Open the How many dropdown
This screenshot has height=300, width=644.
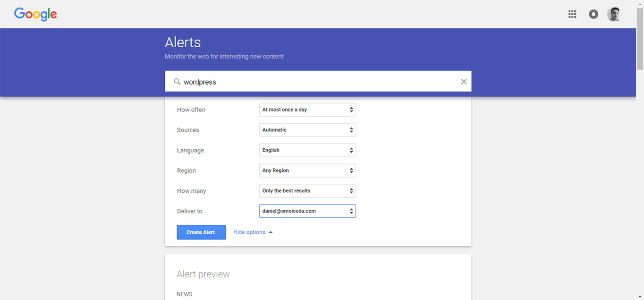(x=307, y=191)
